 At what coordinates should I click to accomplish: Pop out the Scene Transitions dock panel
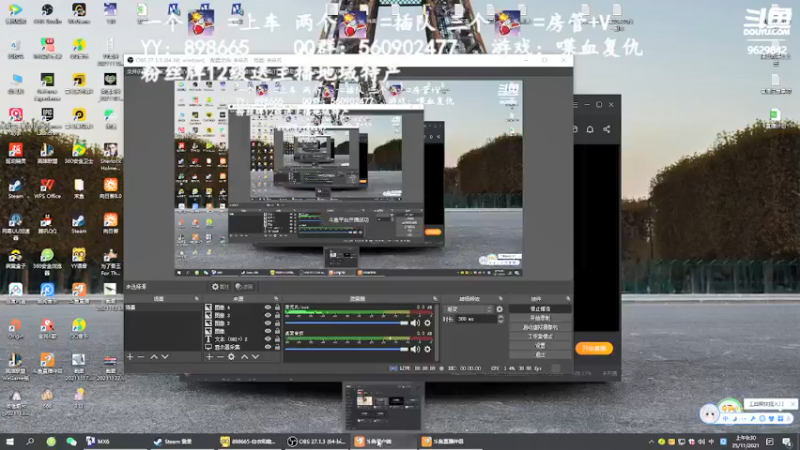pyautogui.click(x=500, y=298)
